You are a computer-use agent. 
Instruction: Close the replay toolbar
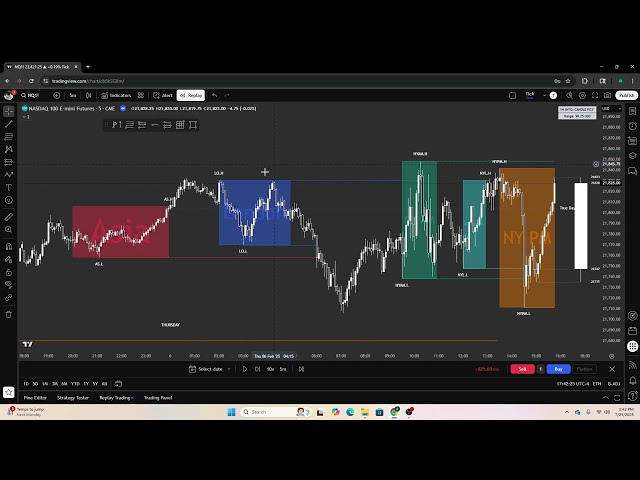612,369
